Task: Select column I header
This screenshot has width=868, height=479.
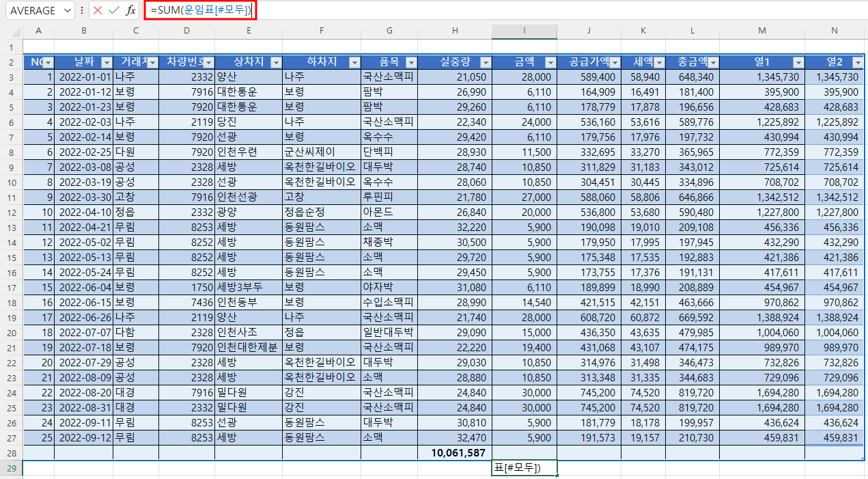Action: (524, 31)
